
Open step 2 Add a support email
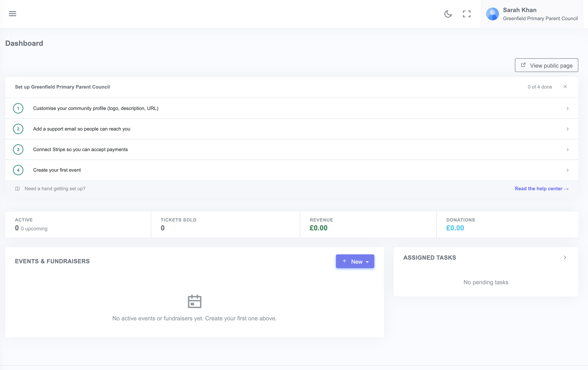(292, 129)
